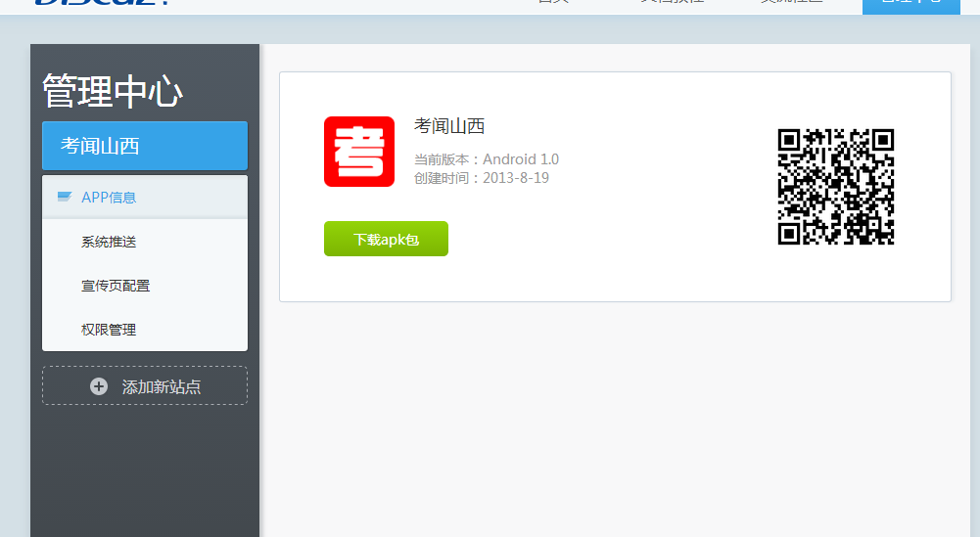Click the plus icon in 添加新站点

pos(99,386)
